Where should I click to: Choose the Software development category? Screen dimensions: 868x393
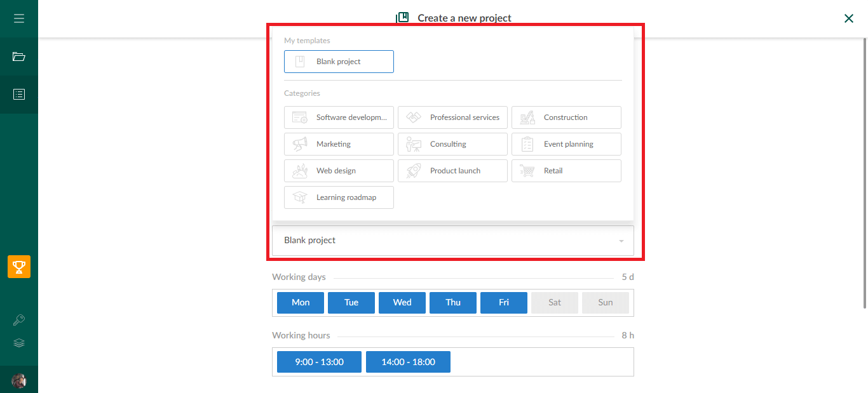tap(339, 117)
